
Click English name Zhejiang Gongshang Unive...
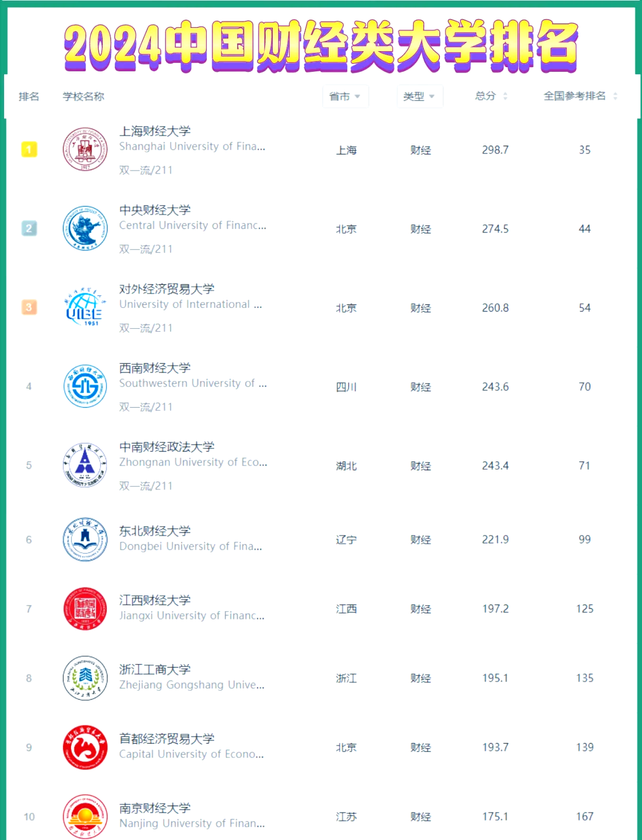(191, 685)
